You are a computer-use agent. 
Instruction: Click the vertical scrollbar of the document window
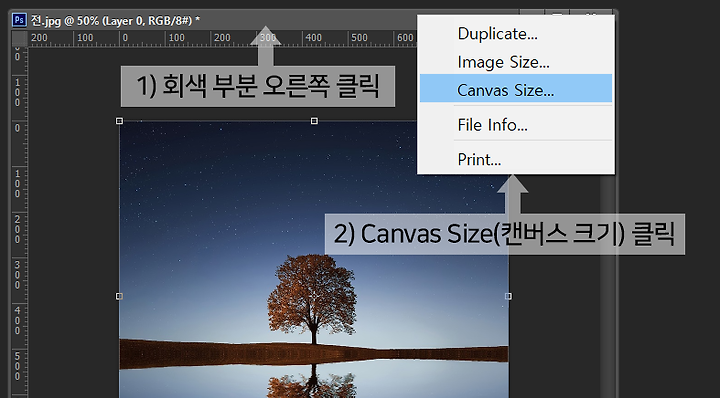608,285
